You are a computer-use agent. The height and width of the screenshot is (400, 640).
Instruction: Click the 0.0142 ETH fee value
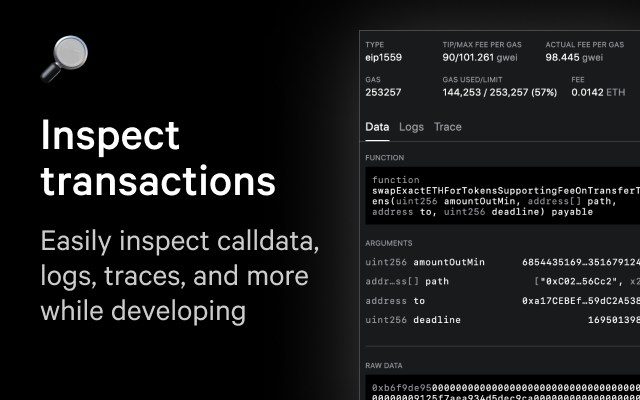point(598,92)
